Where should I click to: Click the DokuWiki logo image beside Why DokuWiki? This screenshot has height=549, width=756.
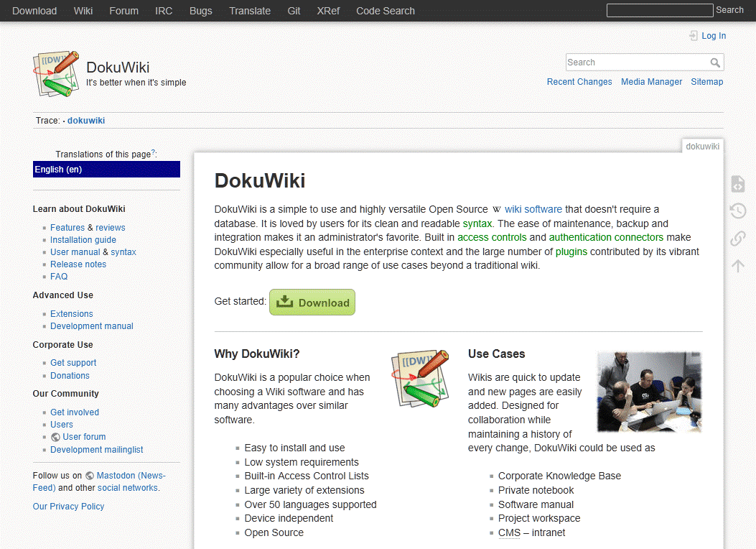click(x=420, y=379)
